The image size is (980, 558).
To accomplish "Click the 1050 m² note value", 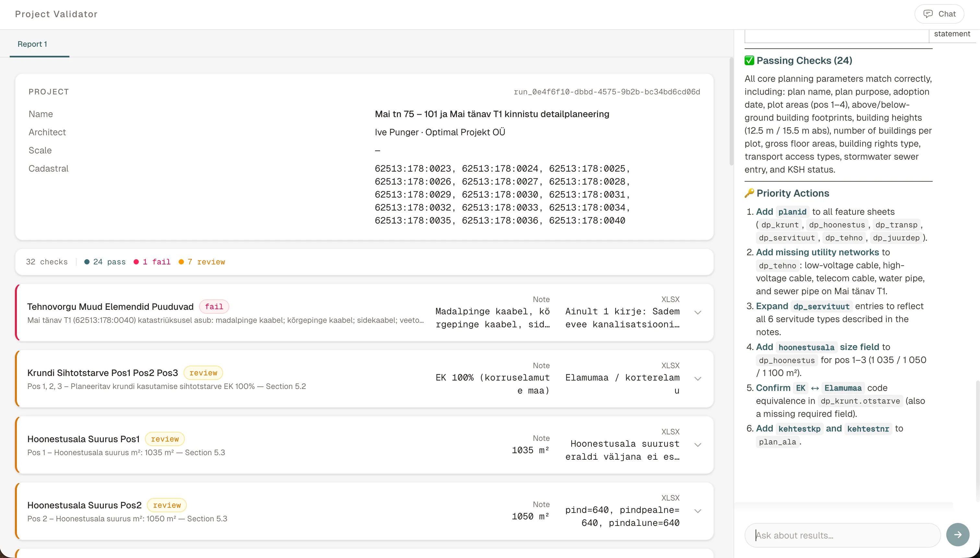I will tap(531, 516).
